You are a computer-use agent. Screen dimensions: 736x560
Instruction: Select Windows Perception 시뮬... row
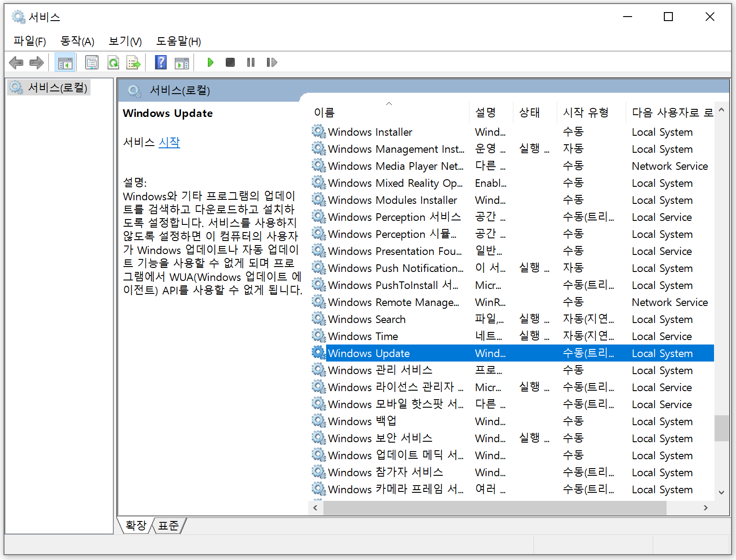[512, 234]
